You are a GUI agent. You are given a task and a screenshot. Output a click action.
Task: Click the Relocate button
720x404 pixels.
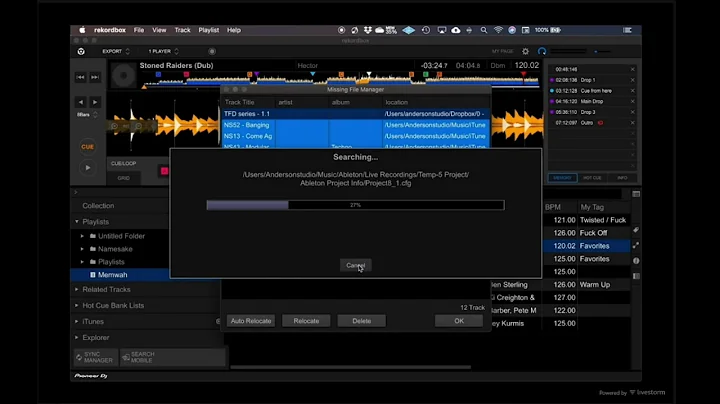[x=306, y=321]
